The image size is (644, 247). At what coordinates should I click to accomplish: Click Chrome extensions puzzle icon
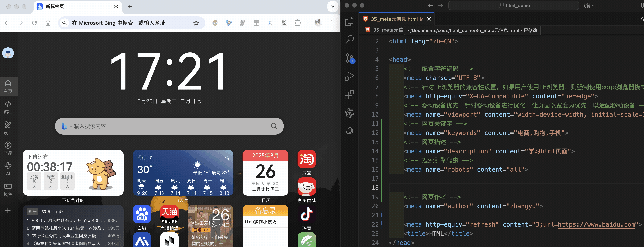coord(298,23)
